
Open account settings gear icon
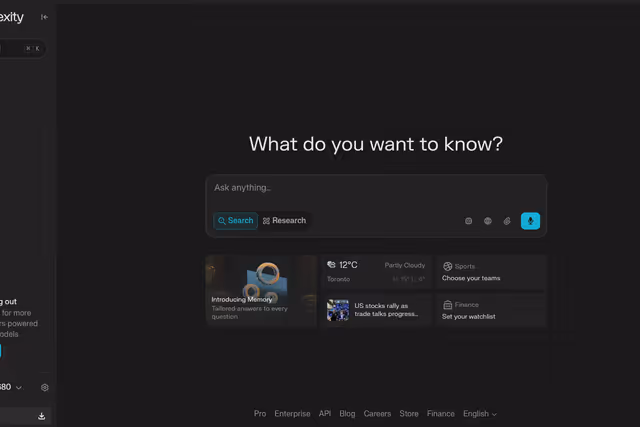pos(44,387)
